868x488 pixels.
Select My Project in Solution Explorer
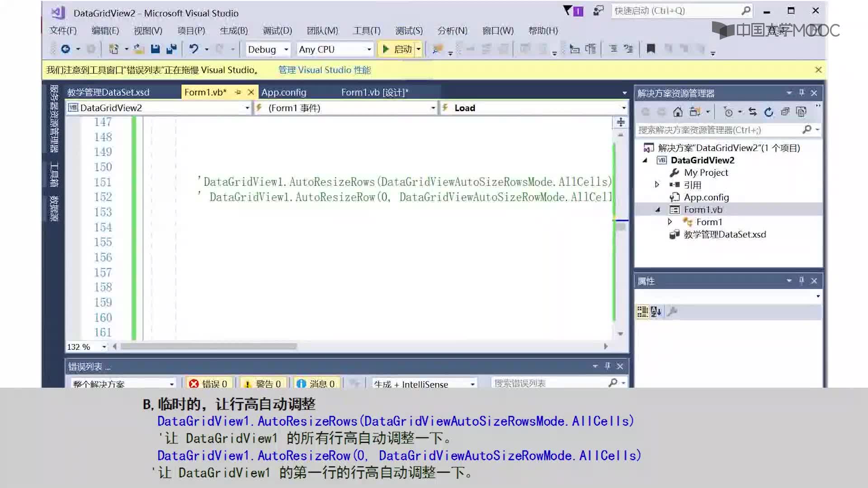pyautogui.click(x=706, y=172)
